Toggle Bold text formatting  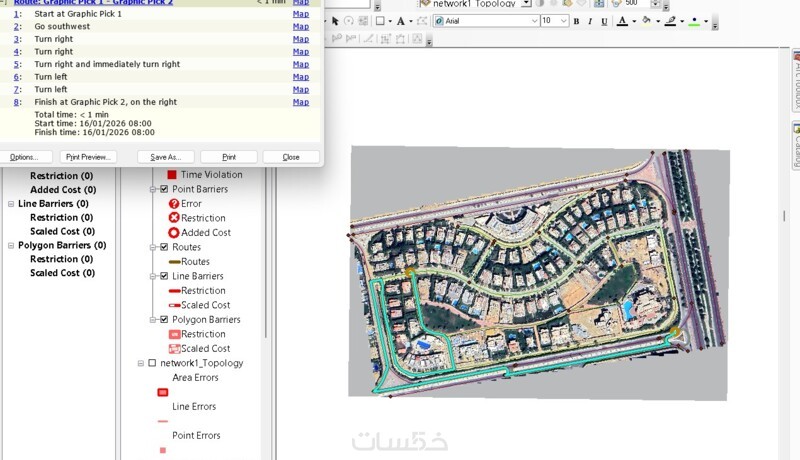(577, 21)
